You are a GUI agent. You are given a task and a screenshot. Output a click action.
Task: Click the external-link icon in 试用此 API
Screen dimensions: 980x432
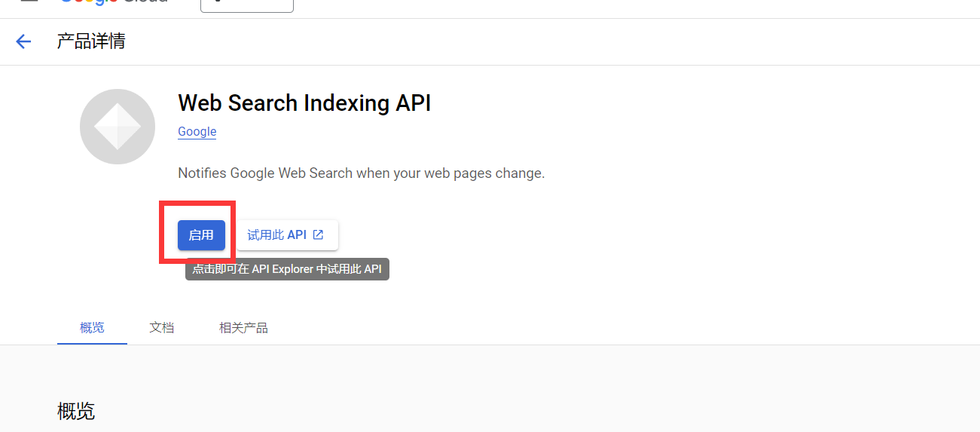[319, 235]
